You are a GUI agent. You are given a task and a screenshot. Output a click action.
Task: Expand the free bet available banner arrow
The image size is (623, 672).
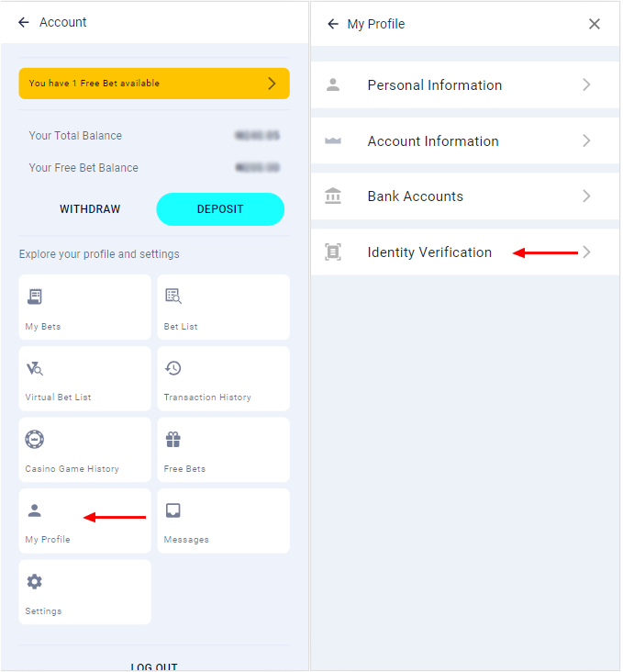pos(272,84)
